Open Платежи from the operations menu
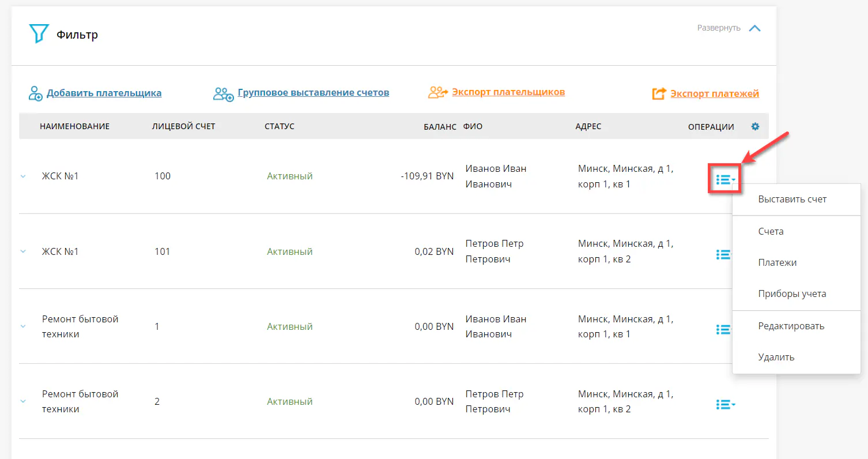Screen dimensions: 868x459 (x=777, y=262)
